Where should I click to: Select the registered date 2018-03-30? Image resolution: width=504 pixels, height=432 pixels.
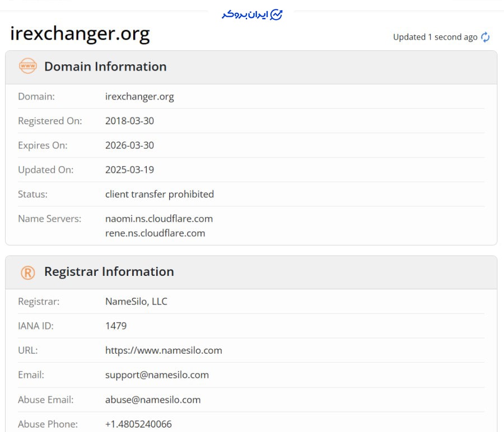(129, 121)
